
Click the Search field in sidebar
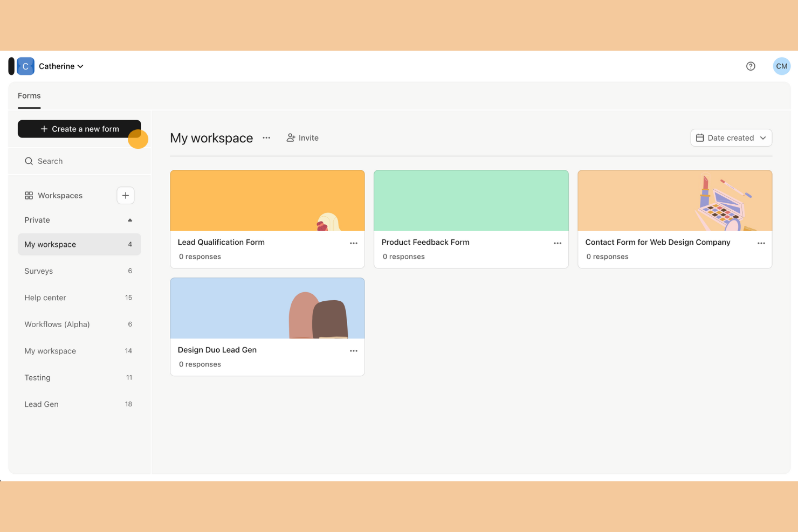(79, 161)
